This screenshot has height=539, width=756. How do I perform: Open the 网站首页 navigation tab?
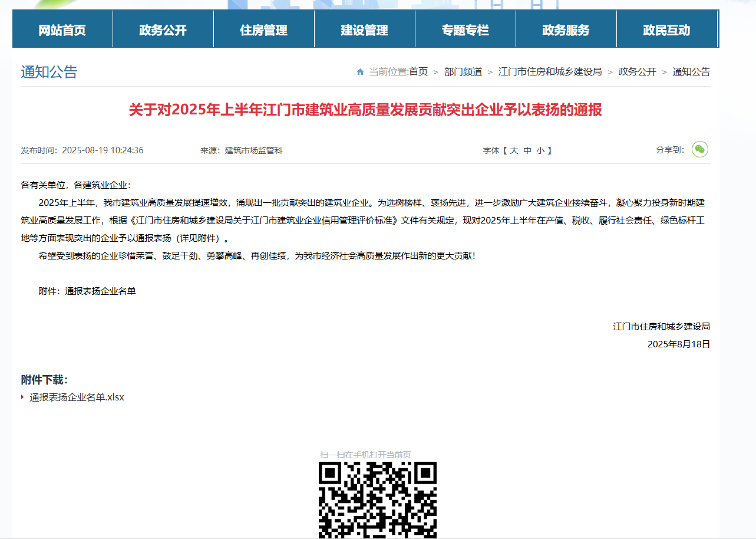62,30
